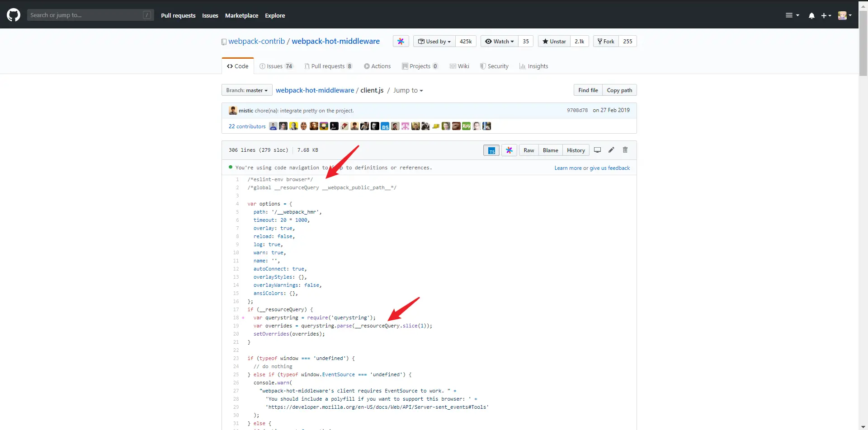Expand the Used by dropdown
Viewport: 868px width, 430px height.
point(434,41)
